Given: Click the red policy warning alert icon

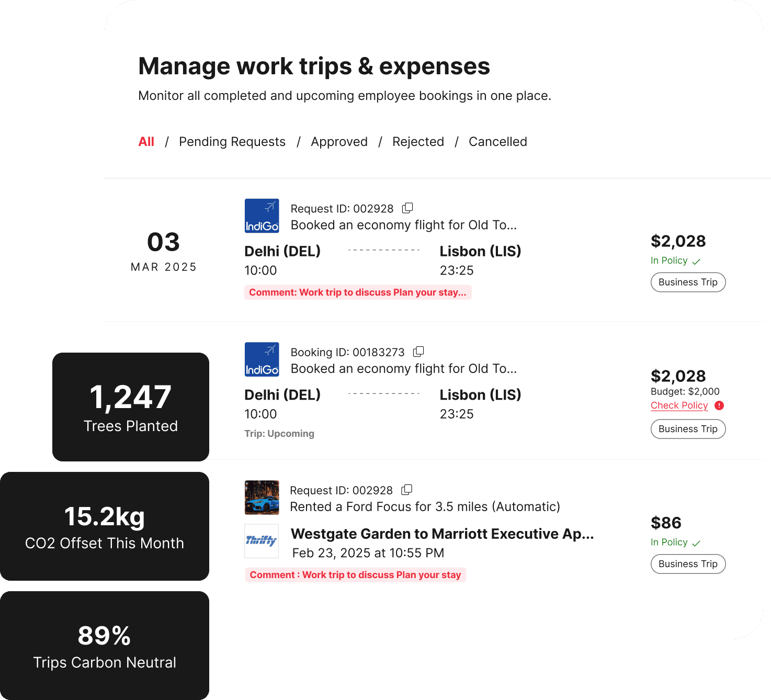Looking at the screenshot, I should (x=719, y=405).
